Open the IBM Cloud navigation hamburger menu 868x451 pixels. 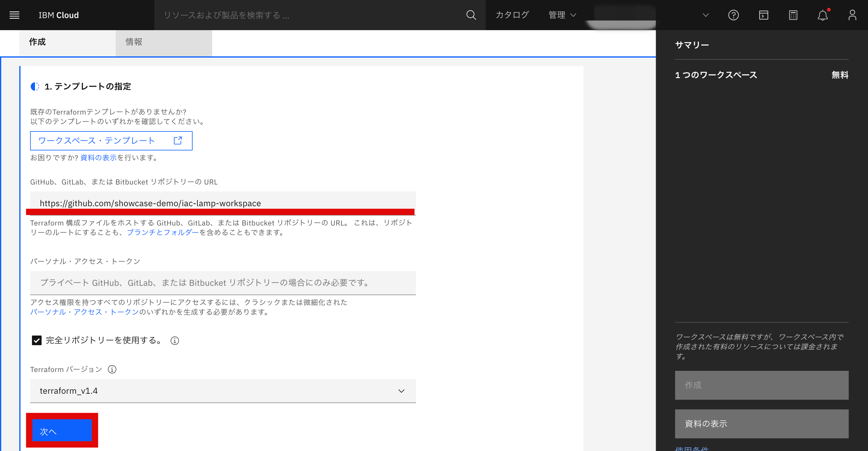[x=14, y=15]
